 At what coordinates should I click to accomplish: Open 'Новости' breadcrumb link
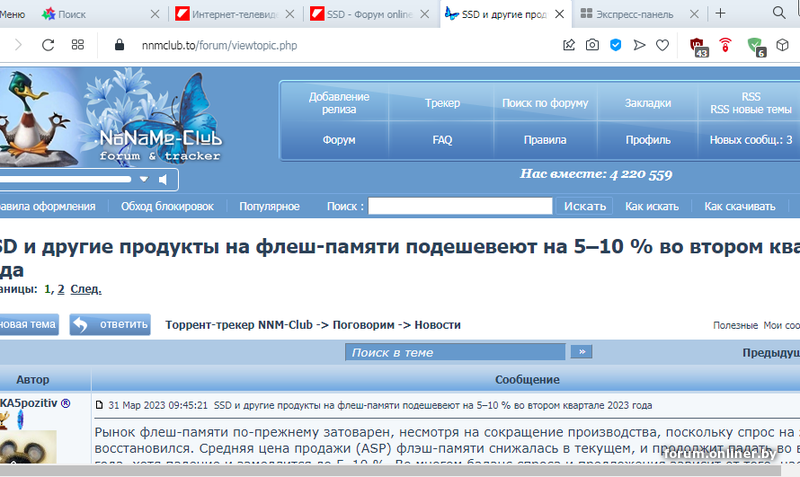(437, 325)
